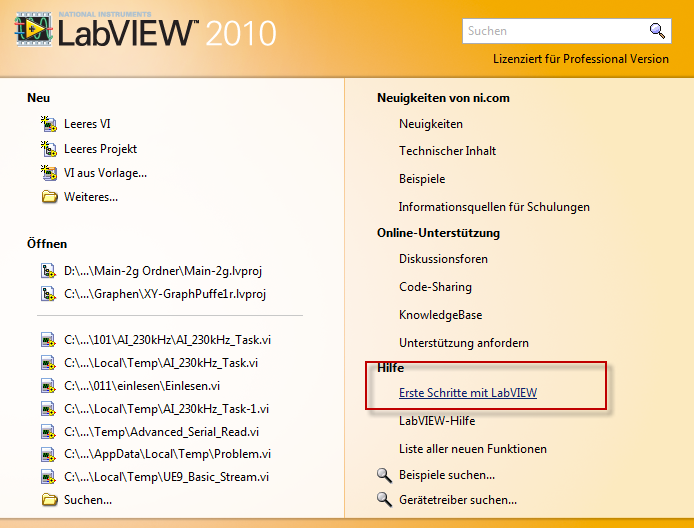Image resolution: width=694 pixels, height=528 pixels.
Task: Open recent project Main-2g.lvproj
Action: (x=163, y=270)
